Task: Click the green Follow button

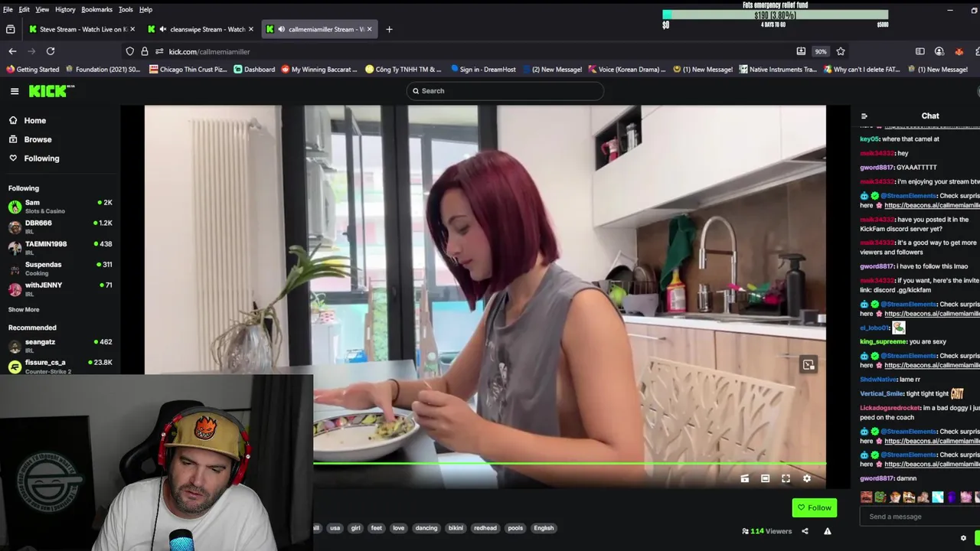Action: 814,507
